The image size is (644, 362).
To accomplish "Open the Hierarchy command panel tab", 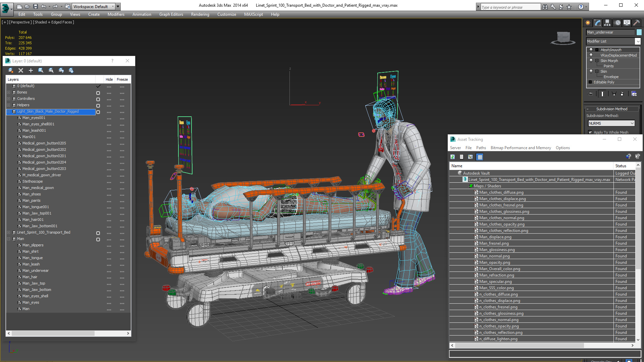I will (x=607, y=23).
